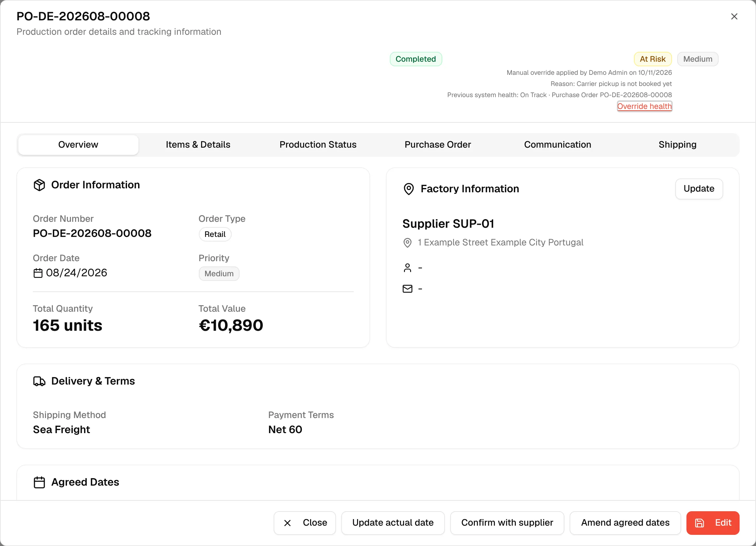Click the Retail order type badge
The width and height of the screenshot is (756, 546).
(x=215, y=234)
